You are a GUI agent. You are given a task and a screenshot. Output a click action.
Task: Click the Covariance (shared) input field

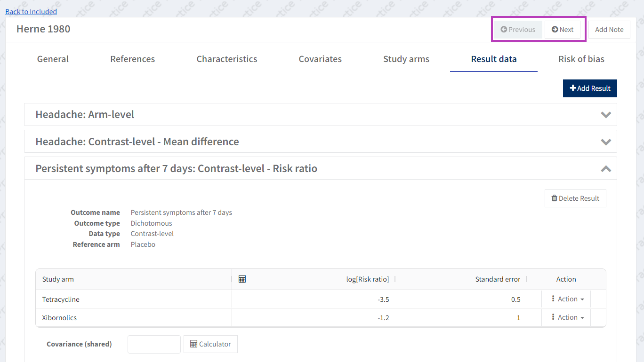pos(154,344)
